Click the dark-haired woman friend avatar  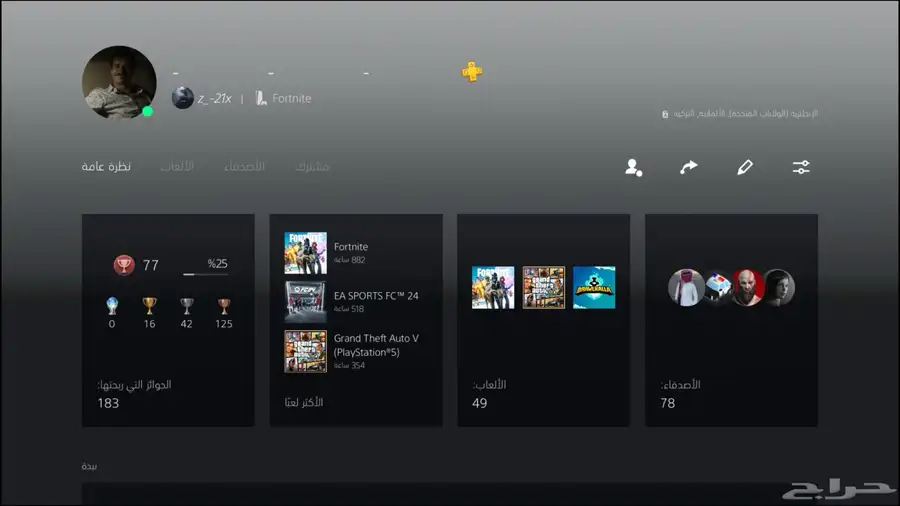point(779,287)
